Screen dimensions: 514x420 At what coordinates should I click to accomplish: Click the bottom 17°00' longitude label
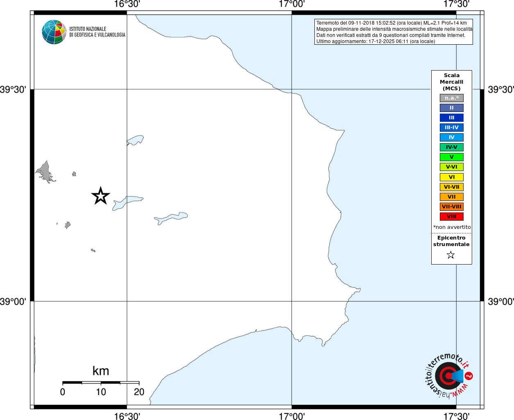(x=291, y=416)
